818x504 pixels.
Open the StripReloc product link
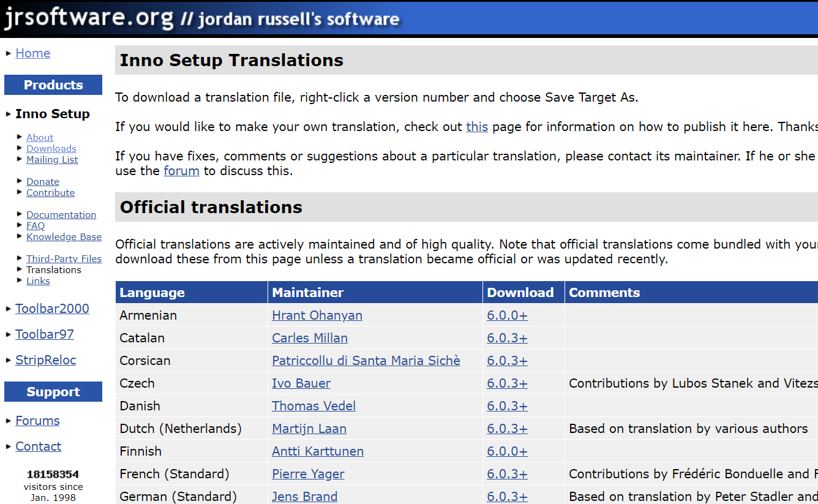tap(46, 360)
